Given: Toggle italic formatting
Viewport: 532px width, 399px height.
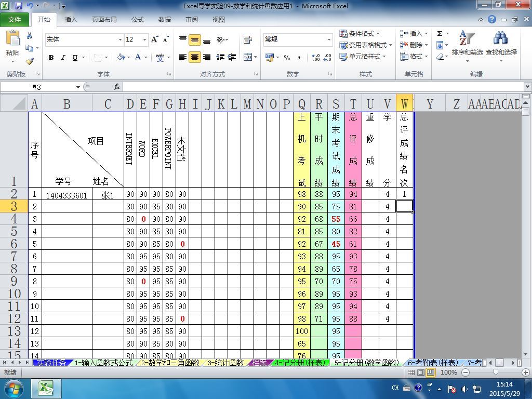Looking at the screenshot, I should pyautogui.click(x=63, y=58).
